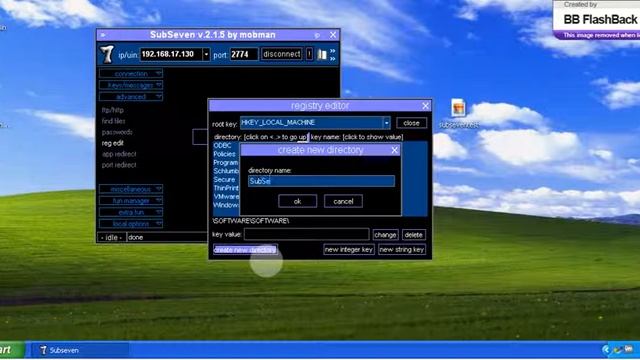Select reg edit under advanced
Screen dimensions: 640x360
(x=113, y=143)
